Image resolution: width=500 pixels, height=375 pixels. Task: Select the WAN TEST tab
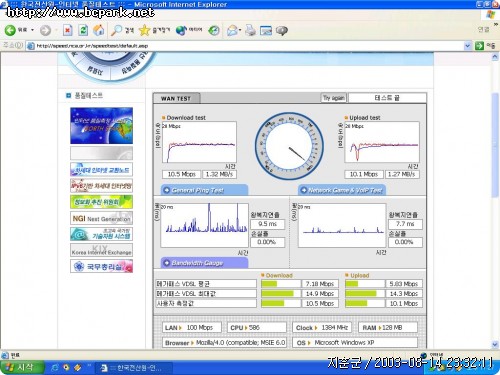coord(176,98)
